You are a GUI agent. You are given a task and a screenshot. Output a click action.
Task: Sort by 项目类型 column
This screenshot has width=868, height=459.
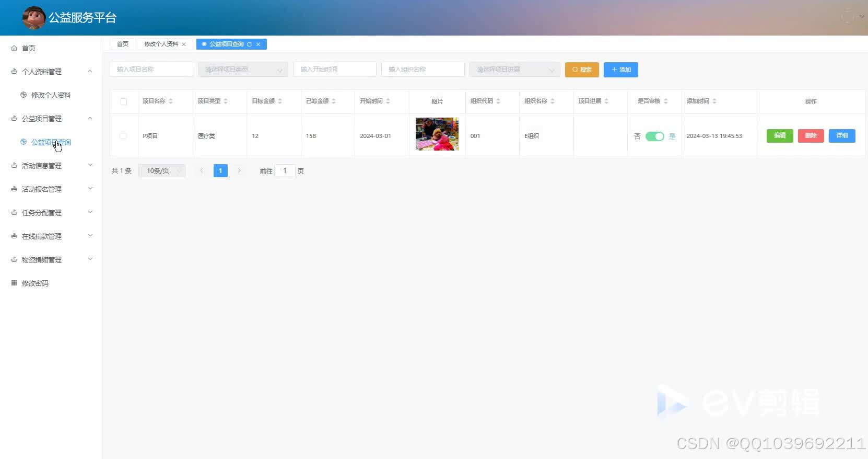(226, 101)
